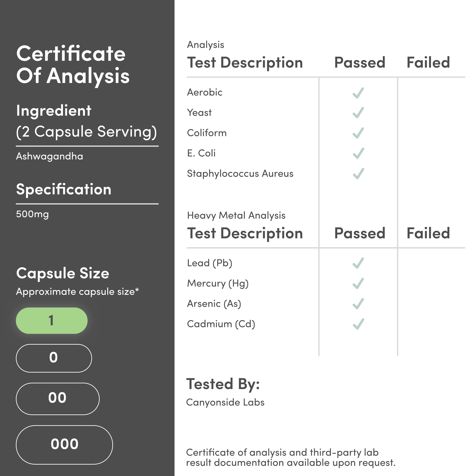Image resolution: width=476 pixels, height=476 pixels.
Task: Click the Canyonside Labs name
Action: tap(225, 402)
